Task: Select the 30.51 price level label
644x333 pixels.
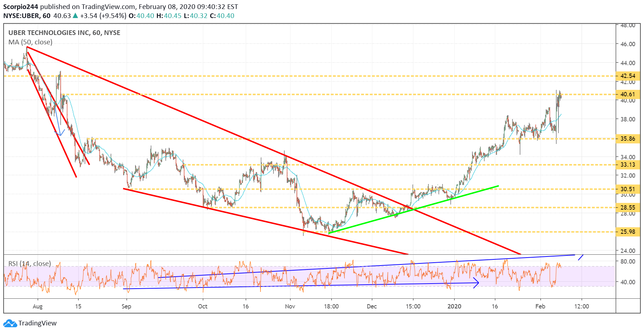Action: 628,189
